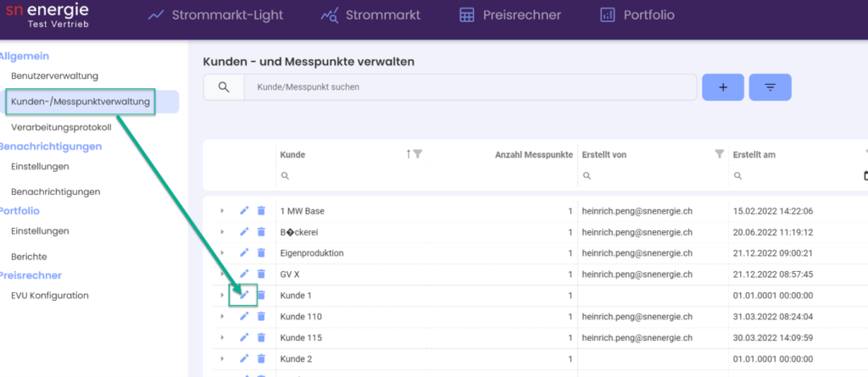Open the Preisrechner tab
Viewport: 868px width, 377px height.
tap(509, 15)
